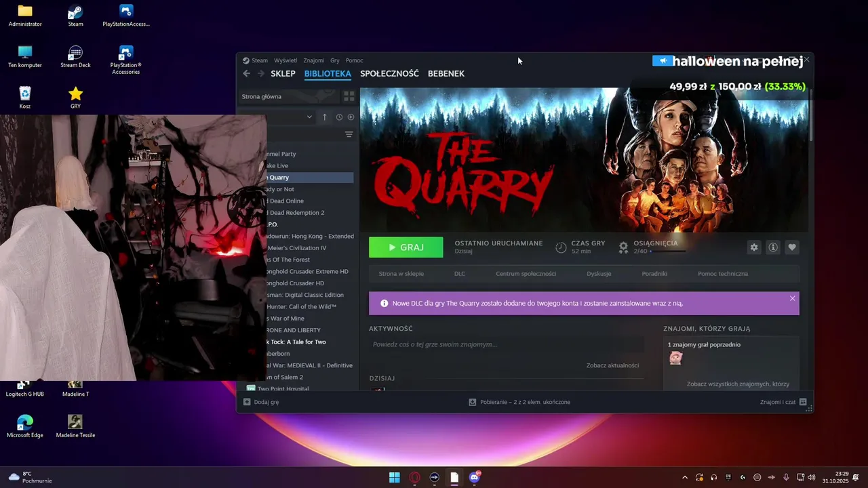Open Stream Deck desktop icon
The image size is (868, 488).
tap(75, 56)
